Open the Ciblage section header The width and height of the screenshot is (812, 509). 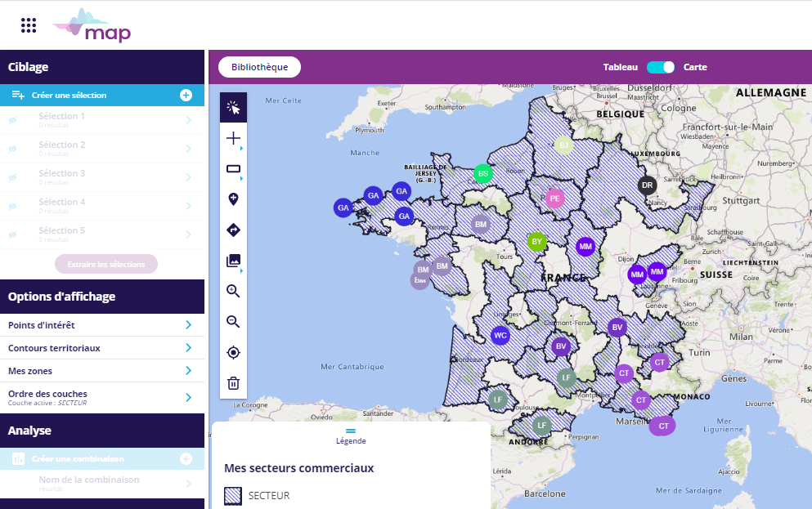[102, 67]
